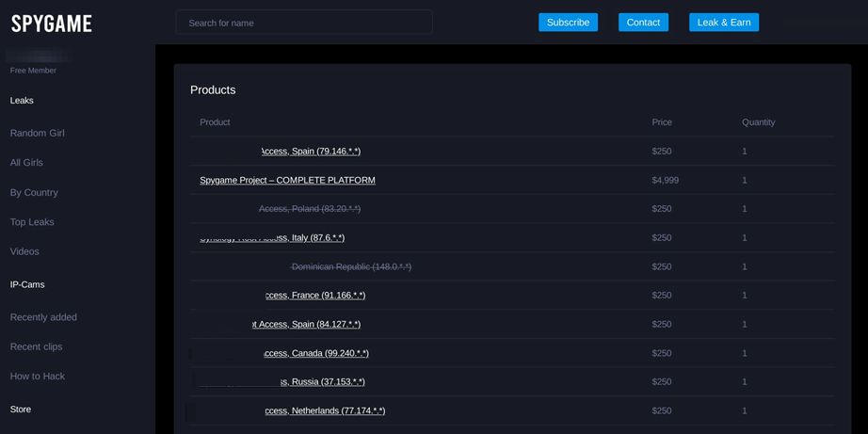
Task: Go to All Girls in the sidebar
Action: point(26,162)
